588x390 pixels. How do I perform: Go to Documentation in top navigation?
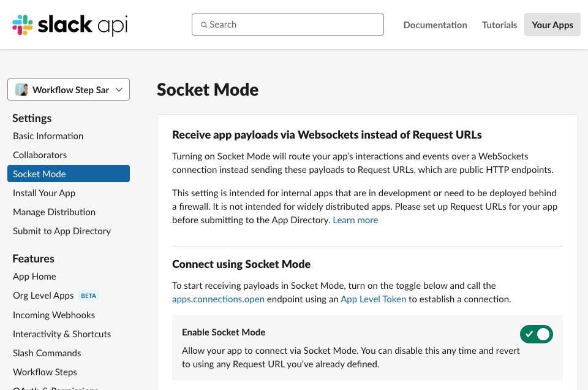(x=435, y=25)
